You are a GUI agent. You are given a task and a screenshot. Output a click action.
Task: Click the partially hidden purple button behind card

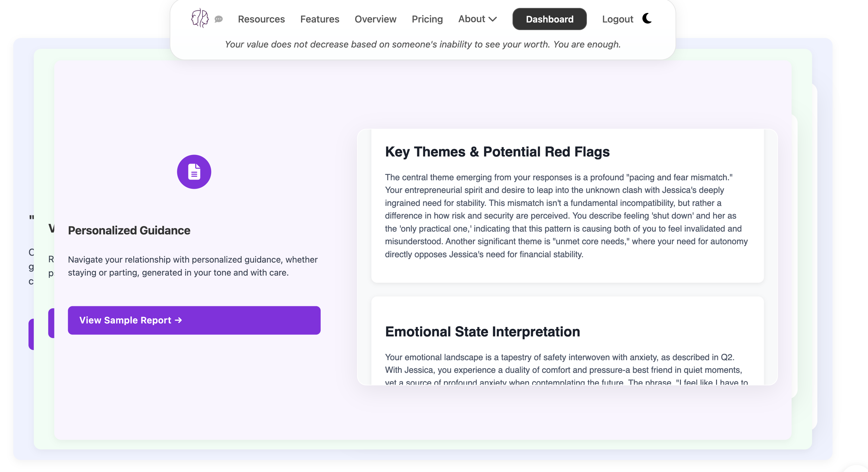click(51, 323)
